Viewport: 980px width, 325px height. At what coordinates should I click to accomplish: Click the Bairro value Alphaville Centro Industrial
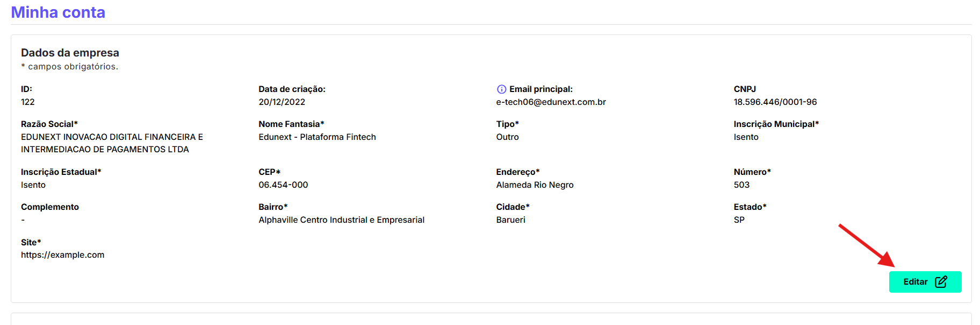(x=341, y=220)
